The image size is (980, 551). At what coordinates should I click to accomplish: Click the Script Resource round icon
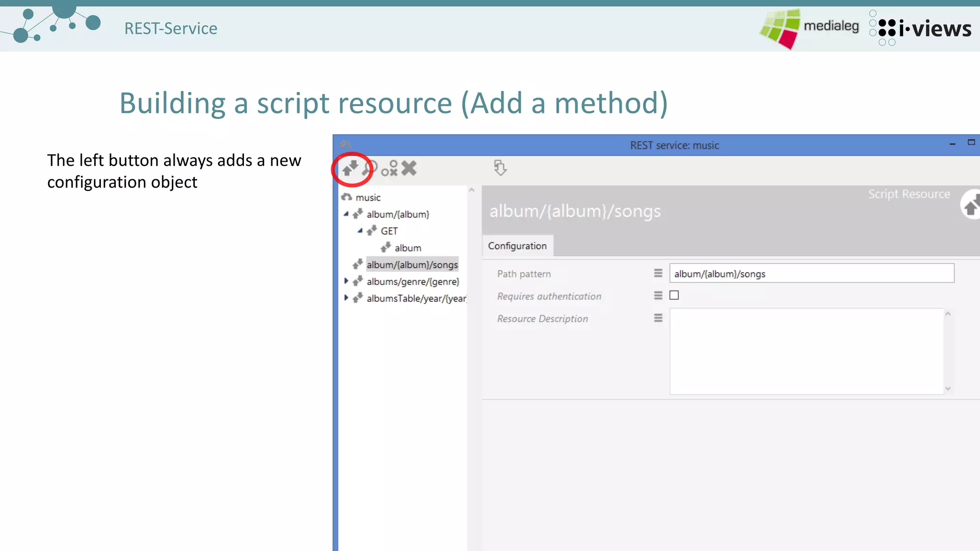tap(970, 205)
